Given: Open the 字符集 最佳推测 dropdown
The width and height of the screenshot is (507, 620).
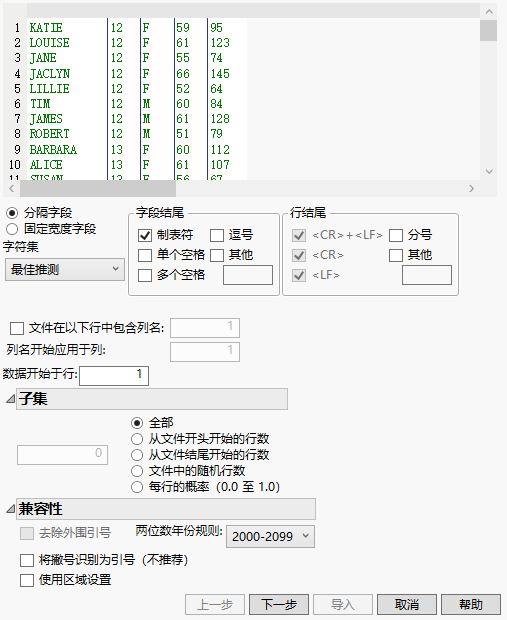Looking at the screenshot, I should click(65, 270).
